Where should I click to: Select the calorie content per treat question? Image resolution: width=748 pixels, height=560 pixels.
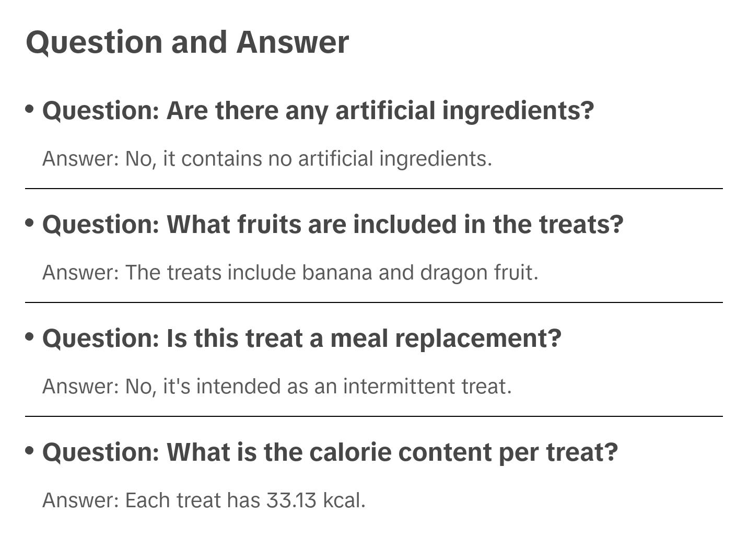coord(330,452)
